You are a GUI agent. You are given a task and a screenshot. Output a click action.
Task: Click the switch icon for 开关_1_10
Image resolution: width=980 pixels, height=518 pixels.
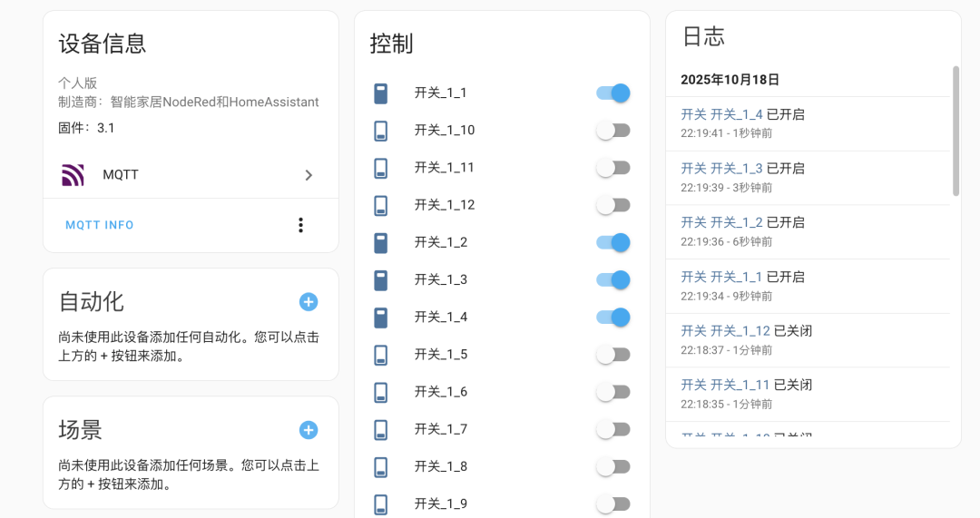click(x=380, y=131)
